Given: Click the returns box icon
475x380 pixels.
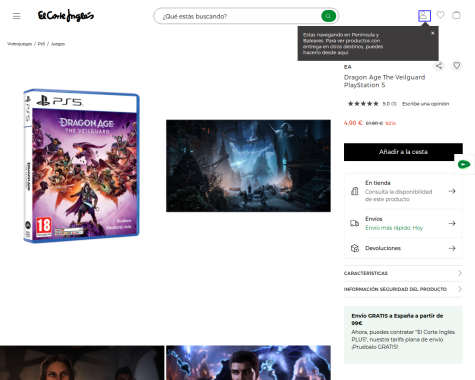Looking at the screenshot, I should (355, 248).
